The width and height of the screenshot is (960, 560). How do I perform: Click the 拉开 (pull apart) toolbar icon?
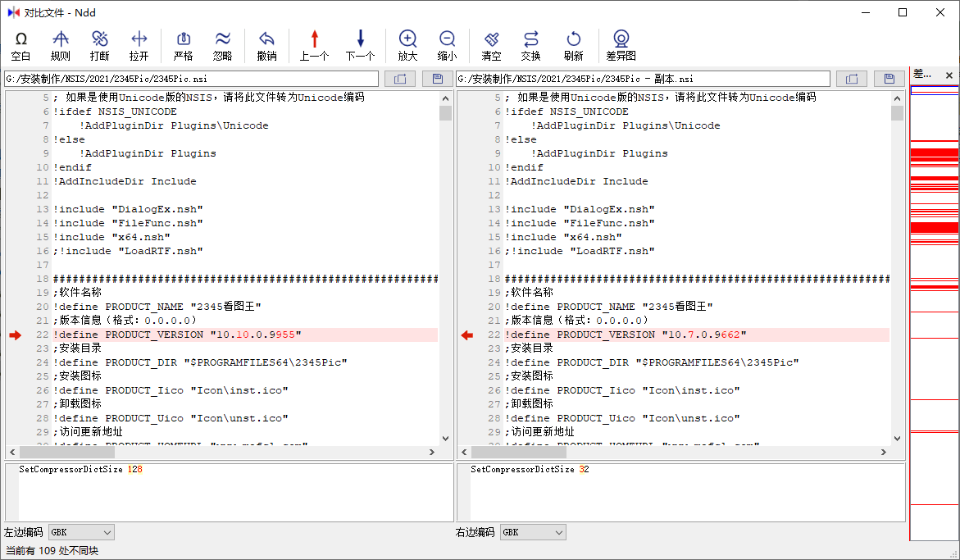[x=139, y=46]
